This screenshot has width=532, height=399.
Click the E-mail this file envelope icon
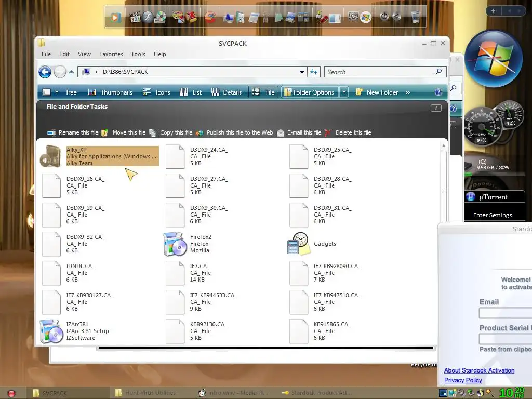(x=281, y=132)
